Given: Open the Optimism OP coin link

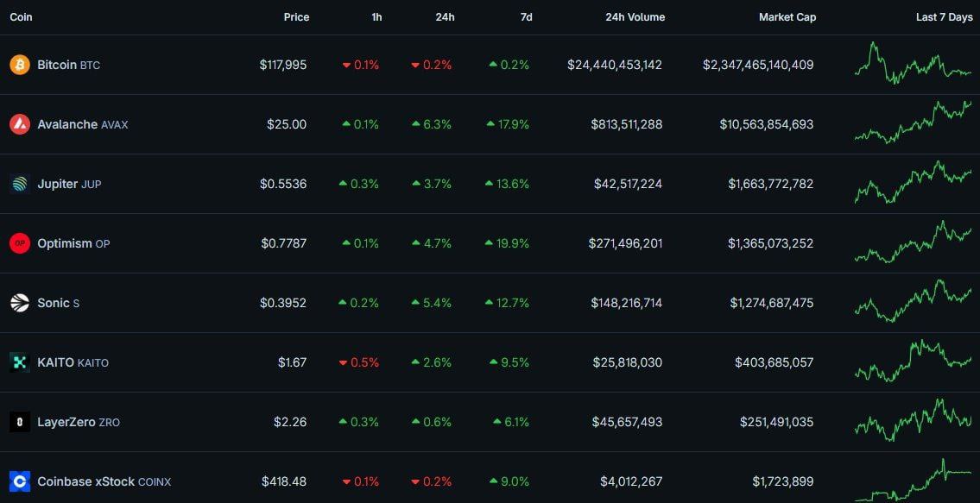Looking at the screenshot, I should click(x=73, y=243).
